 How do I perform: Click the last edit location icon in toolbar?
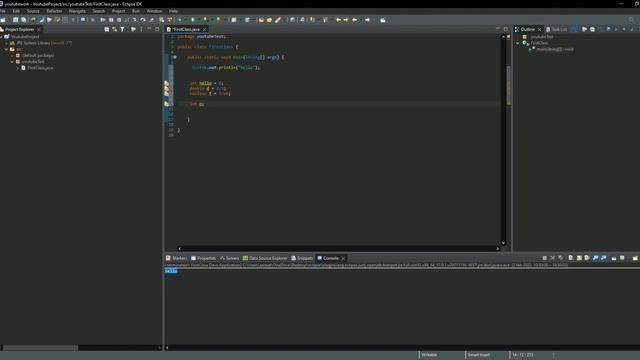338,20
